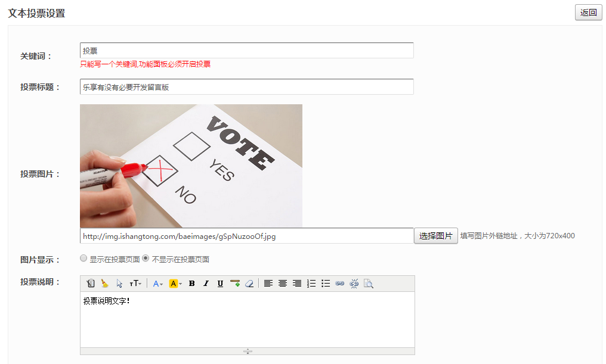Click the 选择图片 button
606x364 pixels.
tap(435, 236)
